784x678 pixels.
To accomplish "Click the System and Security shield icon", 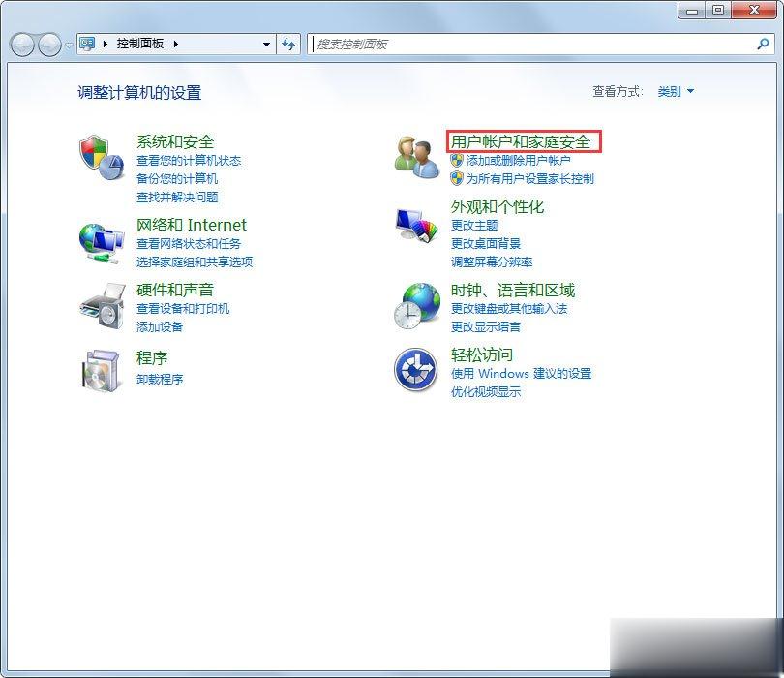I will click(x=102, y=157).
